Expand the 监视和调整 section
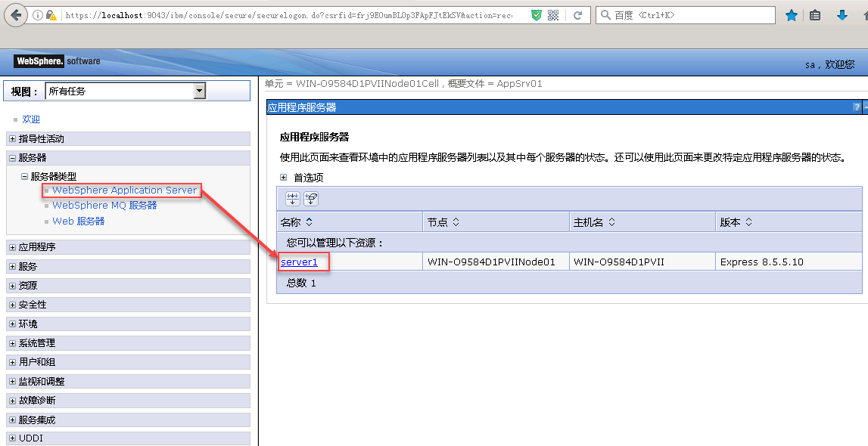This screenshot has width=868, height=446. pyautogui.click(x=12, y=381)
